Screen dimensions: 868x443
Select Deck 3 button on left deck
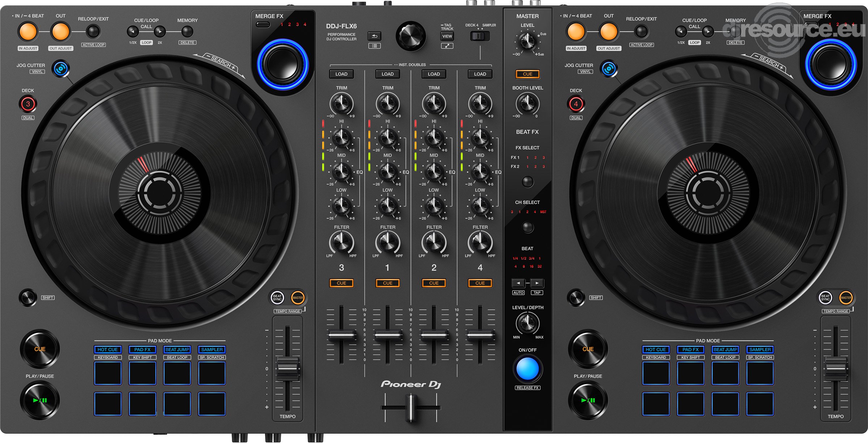[x=28, y=104]
